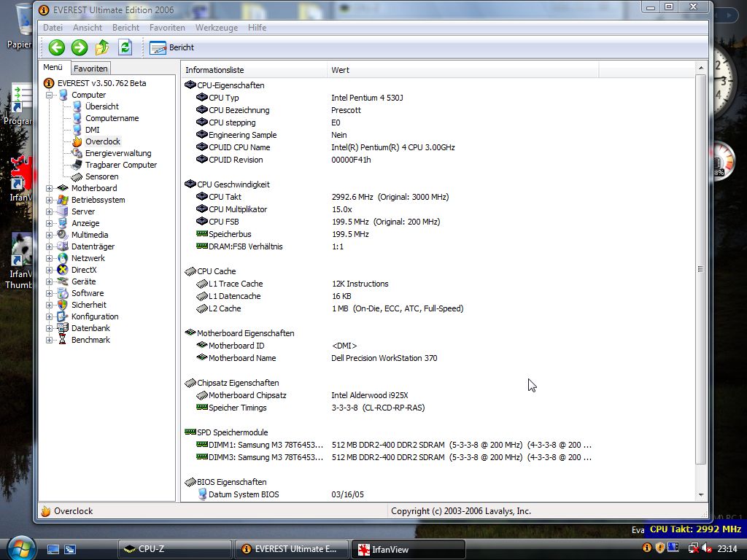Select EVEREST v3.50.762 Beta root item
The width and height of the screenshot is (747, 560).
click(101, 83)
